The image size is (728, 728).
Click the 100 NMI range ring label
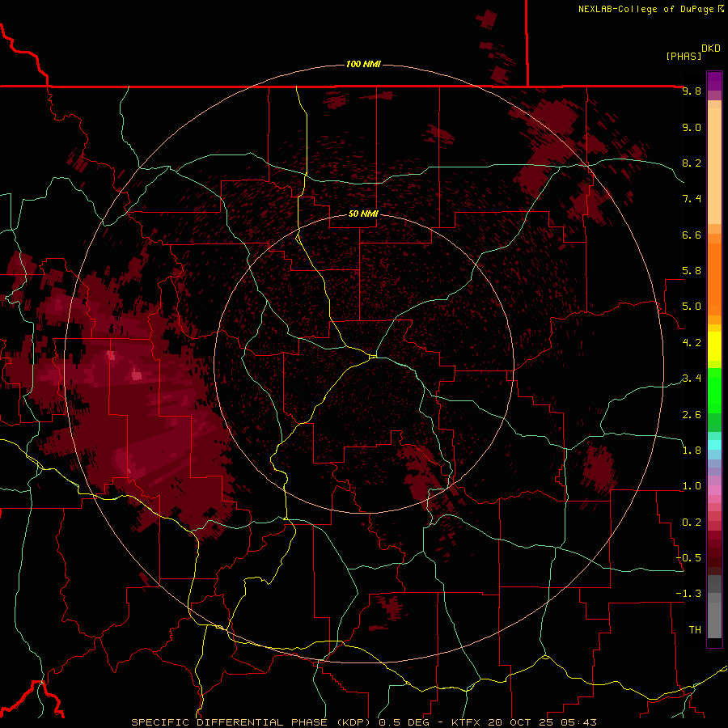363,64
